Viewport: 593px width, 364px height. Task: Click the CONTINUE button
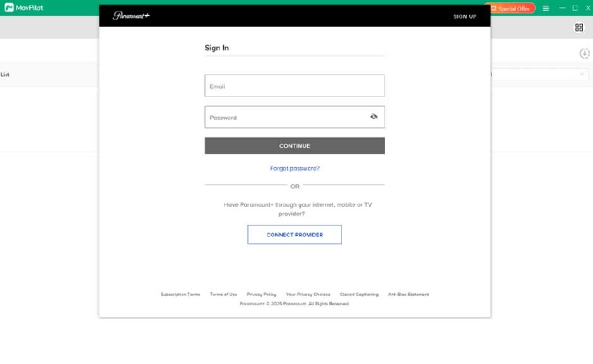(295, 146)
